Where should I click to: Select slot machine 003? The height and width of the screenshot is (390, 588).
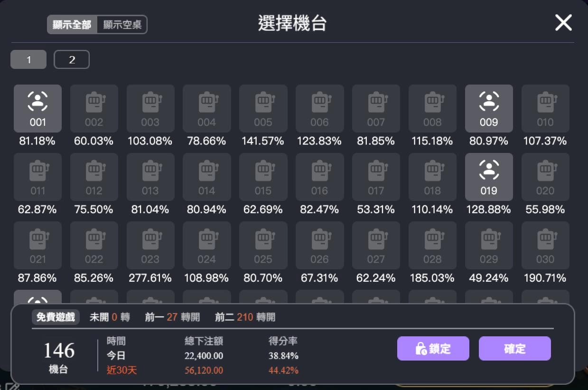coord(150,108)
